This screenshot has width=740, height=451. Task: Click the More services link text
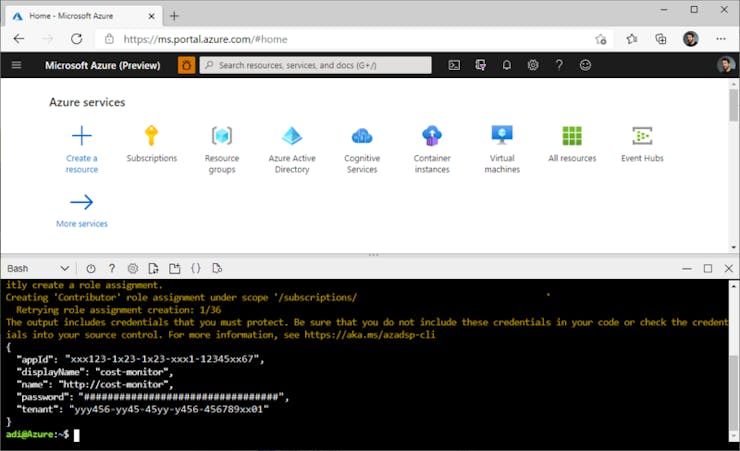pyautogui.click(x=82, y=224)
